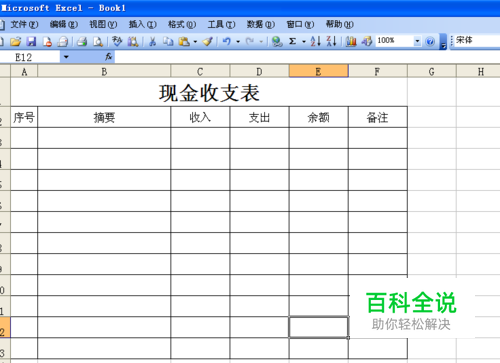Launch the Chart Wizard icon

coord(351,41)
